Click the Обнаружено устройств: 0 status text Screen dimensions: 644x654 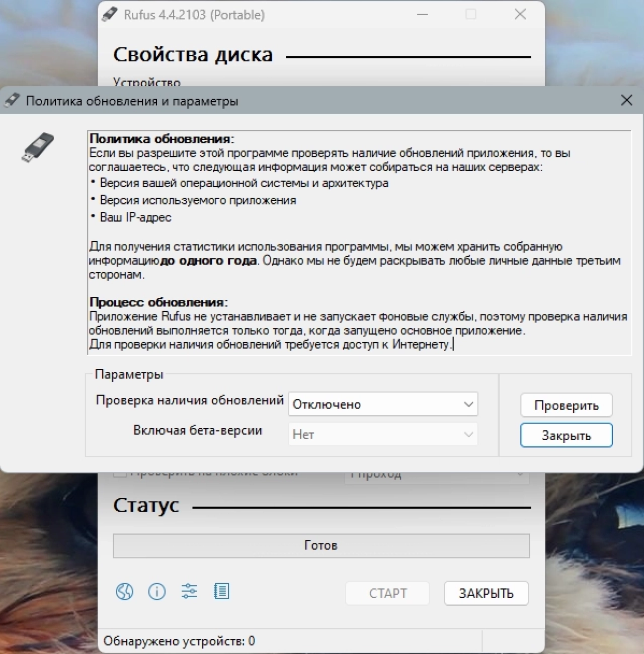click(179, 641)
